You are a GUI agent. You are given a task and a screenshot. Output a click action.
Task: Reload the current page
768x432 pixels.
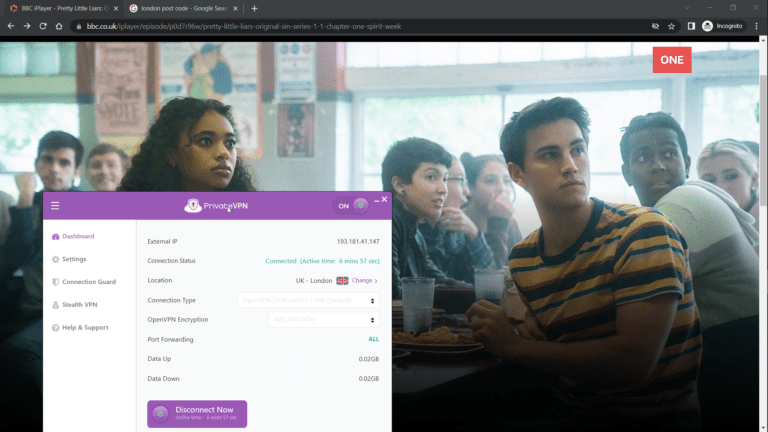[43, 26]
